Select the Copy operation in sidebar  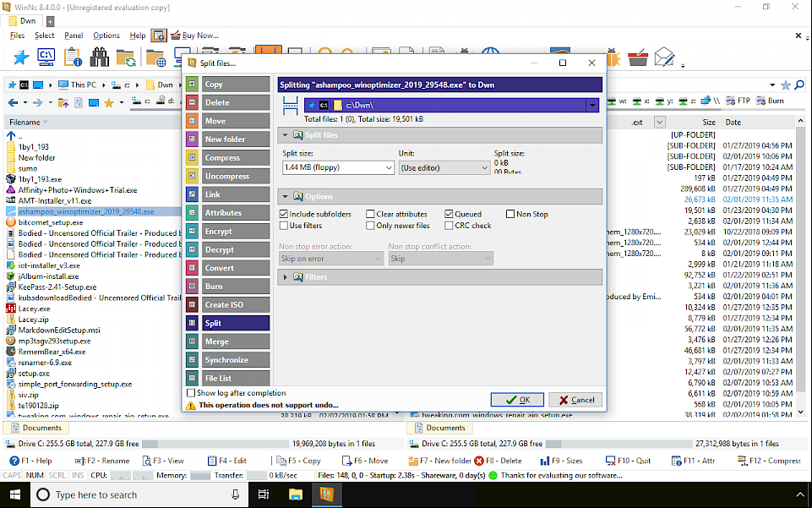(x=228, y=84)
